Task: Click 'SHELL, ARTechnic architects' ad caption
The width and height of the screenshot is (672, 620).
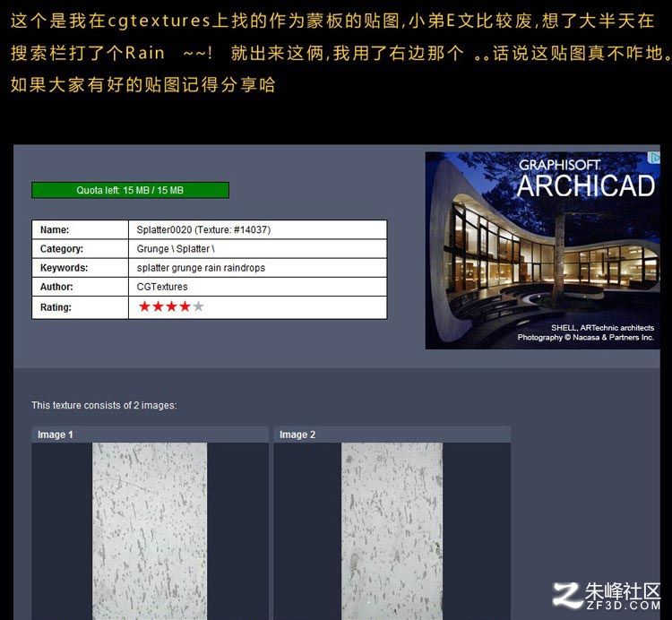Action: pos(603,328)
